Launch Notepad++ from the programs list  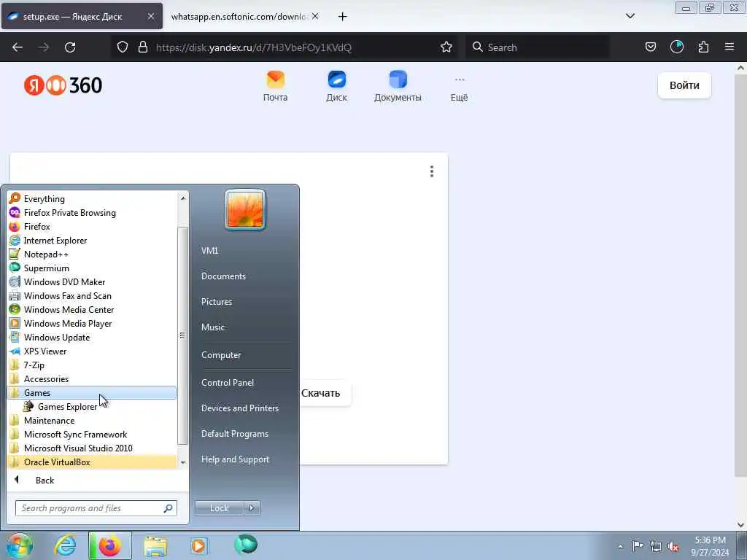pos(92,254)
